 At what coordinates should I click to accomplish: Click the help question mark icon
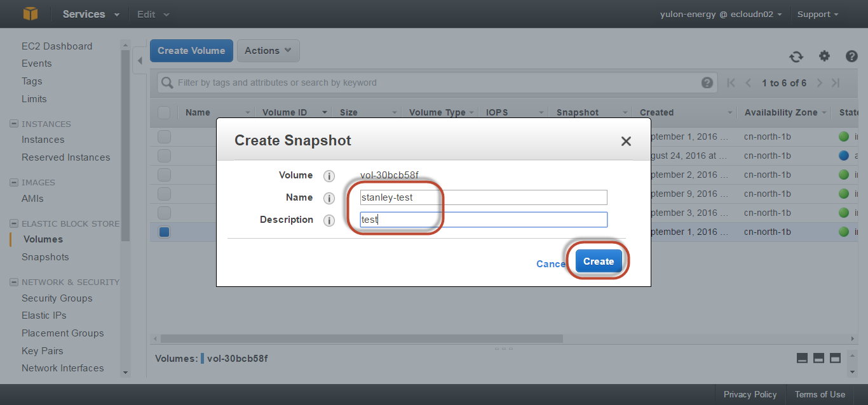pyautogui.click(x=851, y=56)
